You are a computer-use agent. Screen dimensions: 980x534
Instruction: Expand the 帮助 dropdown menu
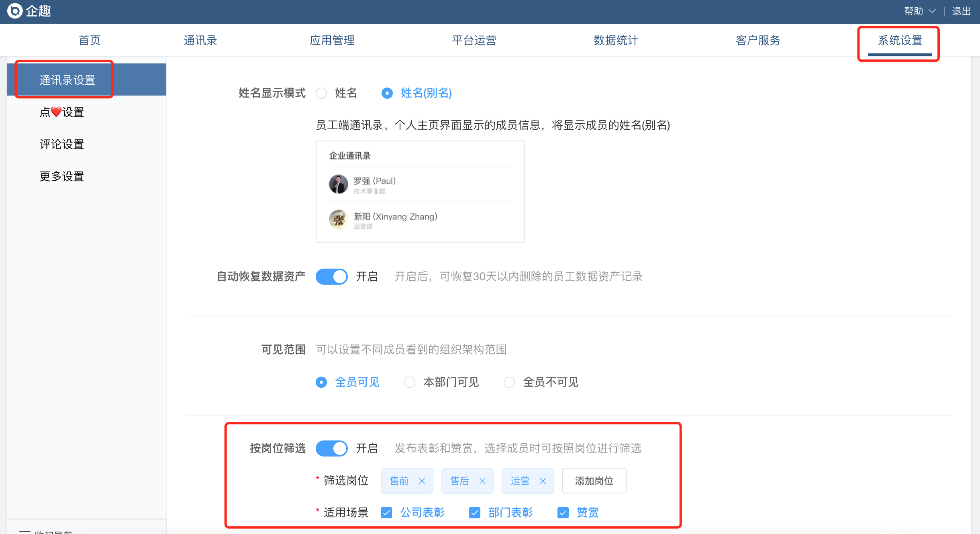point(919,11)
